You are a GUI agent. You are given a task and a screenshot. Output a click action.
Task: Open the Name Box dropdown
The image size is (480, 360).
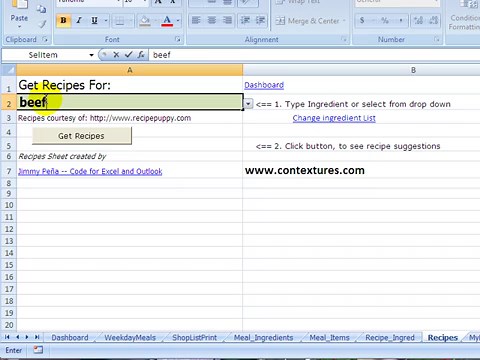[x=91, y=55]
